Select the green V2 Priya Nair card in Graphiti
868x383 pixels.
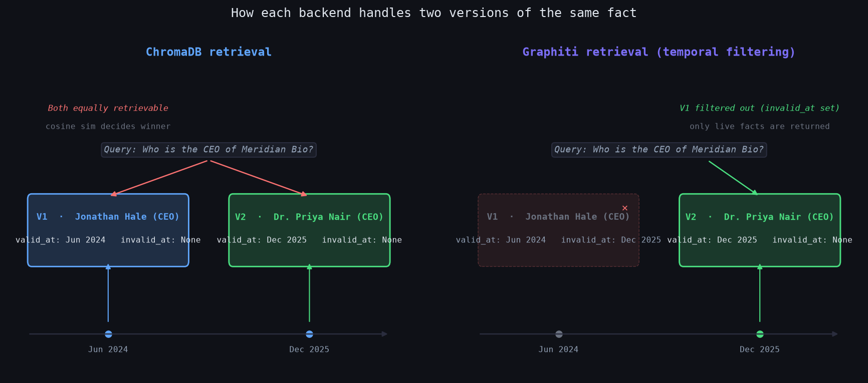point(760,230)
